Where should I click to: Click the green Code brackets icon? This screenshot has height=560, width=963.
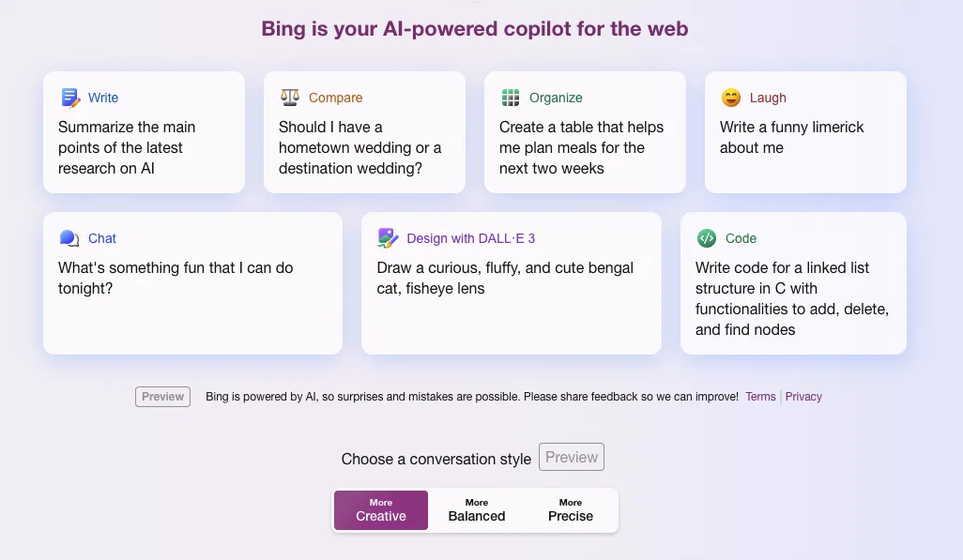click(x=707, y=238)
